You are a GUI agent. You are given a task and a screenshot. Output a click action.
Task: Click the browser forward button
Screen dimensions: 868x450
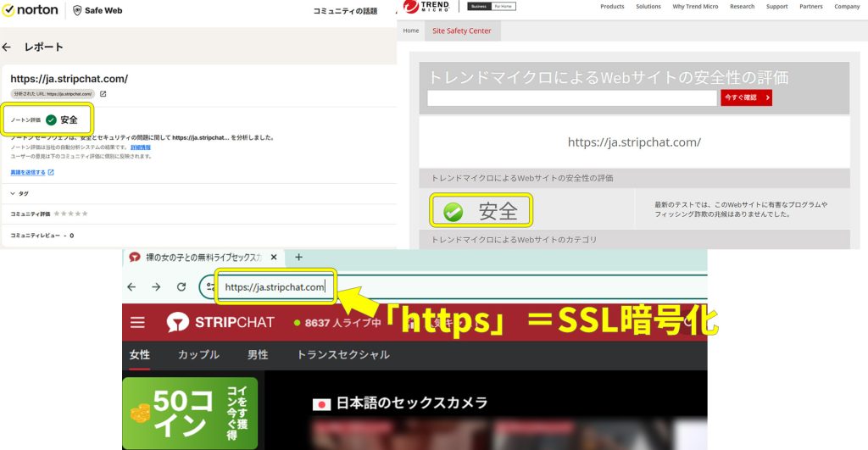pos(156,286)
